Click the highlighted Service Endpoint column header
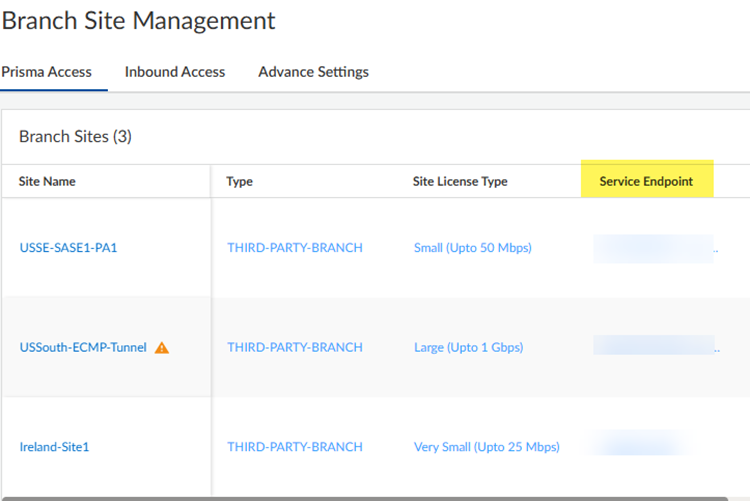 [646, 182]
